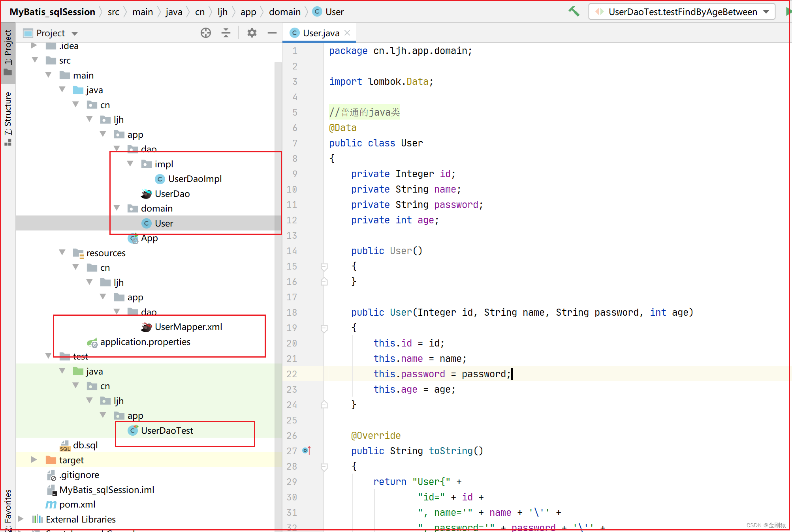Click the application.properties Spring icon

click(x=92, y=342)
